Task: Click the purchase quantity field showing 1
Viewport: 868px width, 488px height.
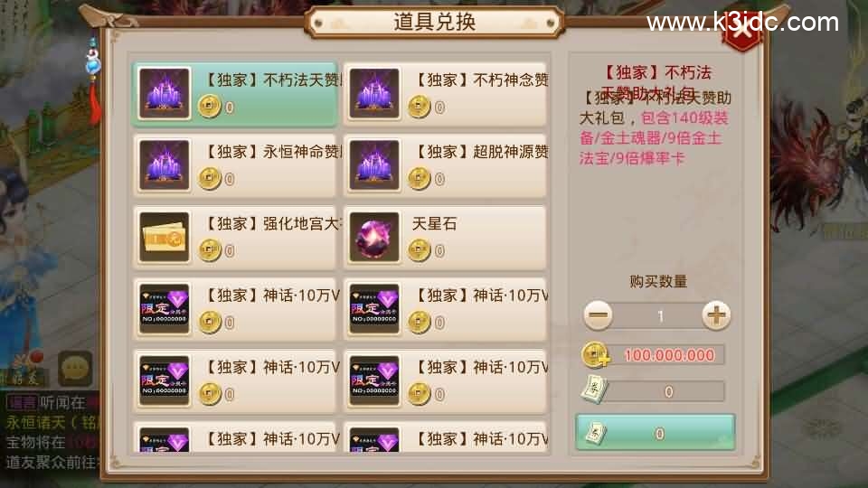Action: [x=657, y=316]
